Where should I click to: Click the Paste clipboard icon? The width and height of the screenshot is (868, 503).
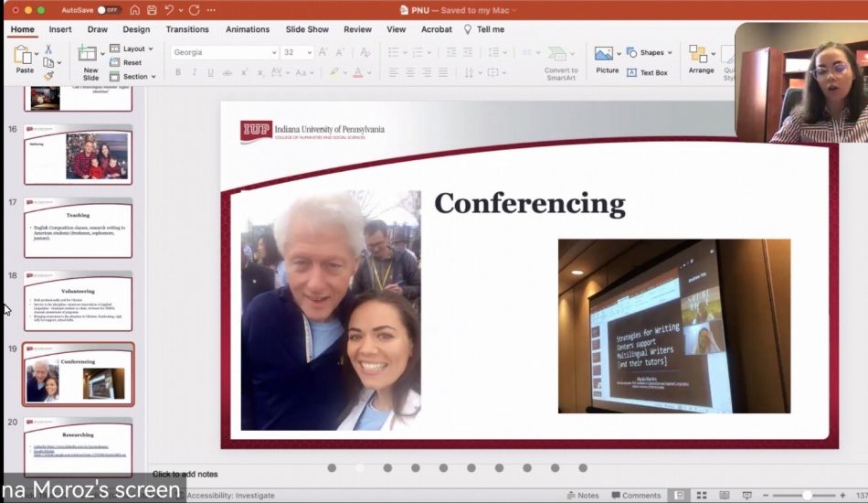(x=25, y=56)
